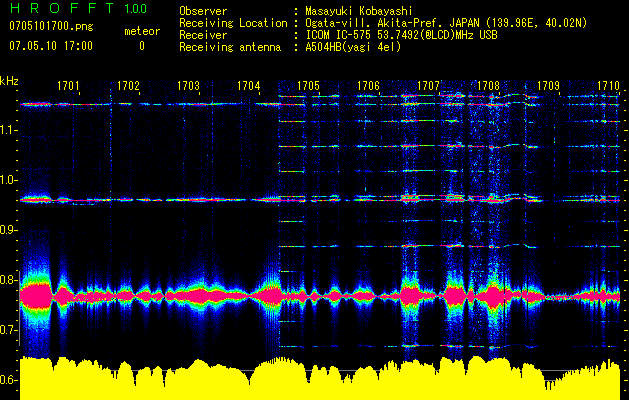Screen dimensions: 629x400
Task: Click the 1.1 kHz axis label
Action: pyautogui.click(x=8, y=130)
